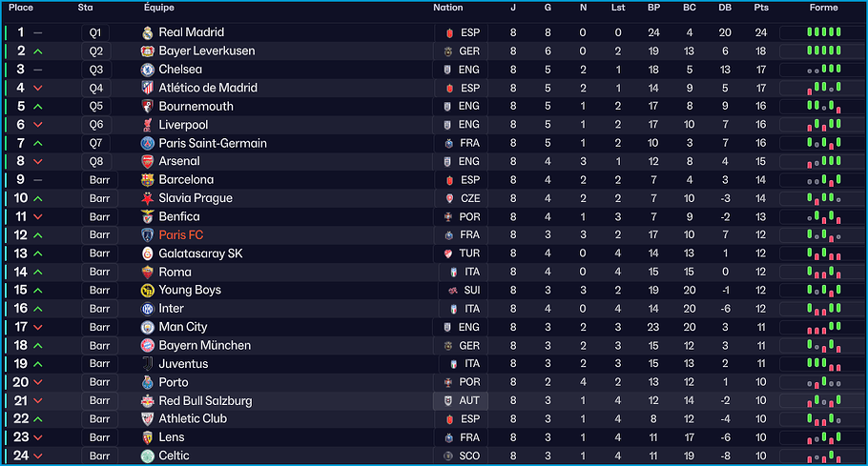
Task: Click the Forme column header
Action: point(823,8)
